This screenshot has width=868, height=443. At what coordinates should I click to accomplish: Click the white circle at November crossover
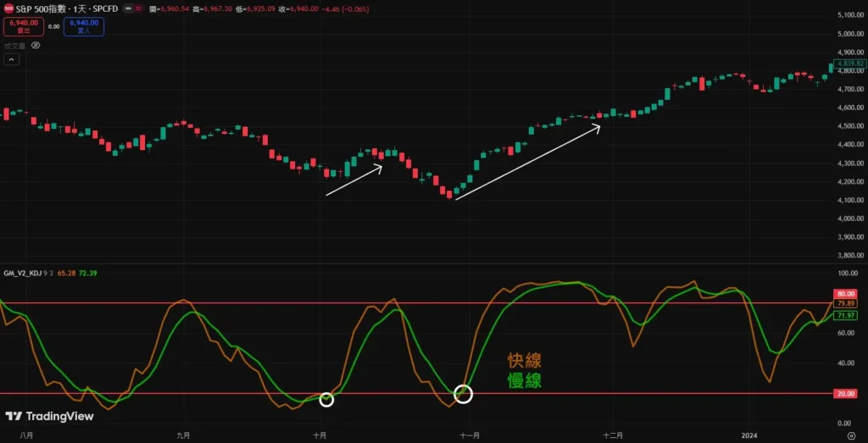[463, 393]
